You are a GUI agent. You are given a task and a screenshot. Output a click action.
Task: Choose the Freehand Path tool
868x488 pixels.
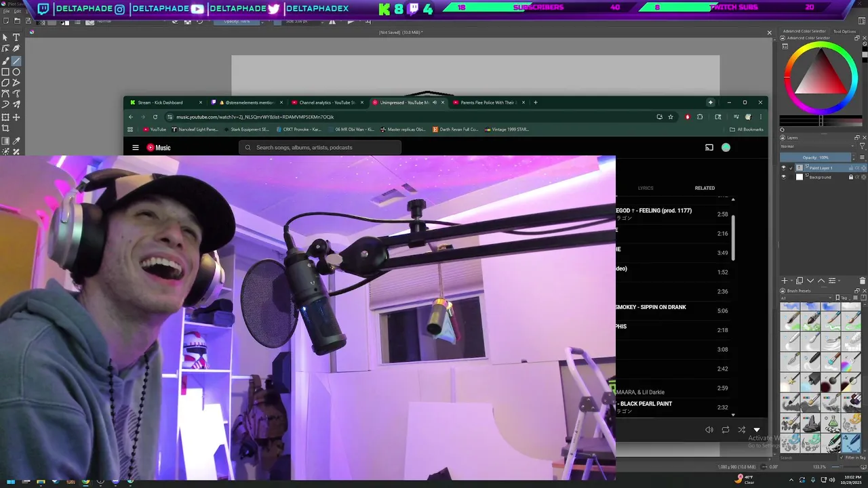tap(16, 94)
